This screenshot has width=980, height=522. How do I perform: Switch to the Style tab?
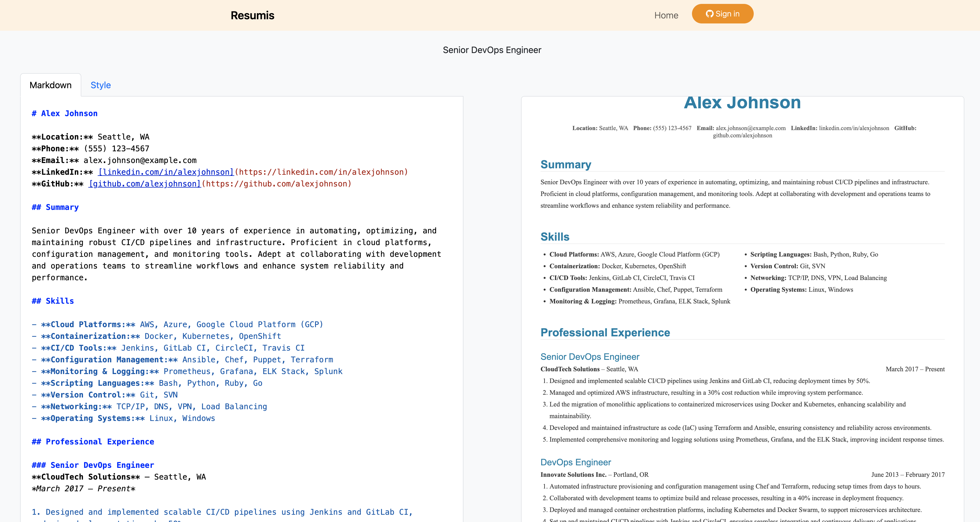pos(101,85)
